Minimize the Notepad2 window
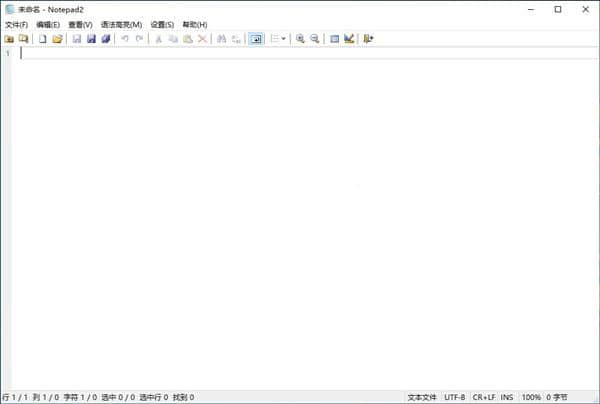This screenshot has width=600, height=404. pos(531,10)
